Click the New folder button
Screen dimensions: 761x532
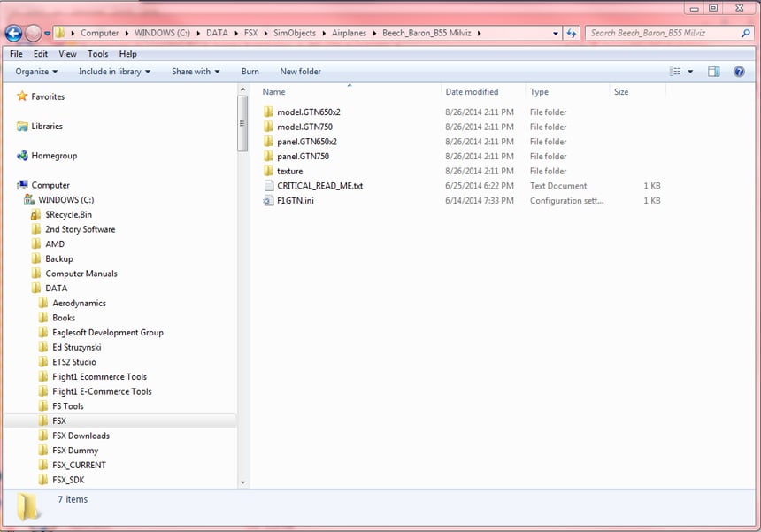pyautogui.click(x=300, y=72)
